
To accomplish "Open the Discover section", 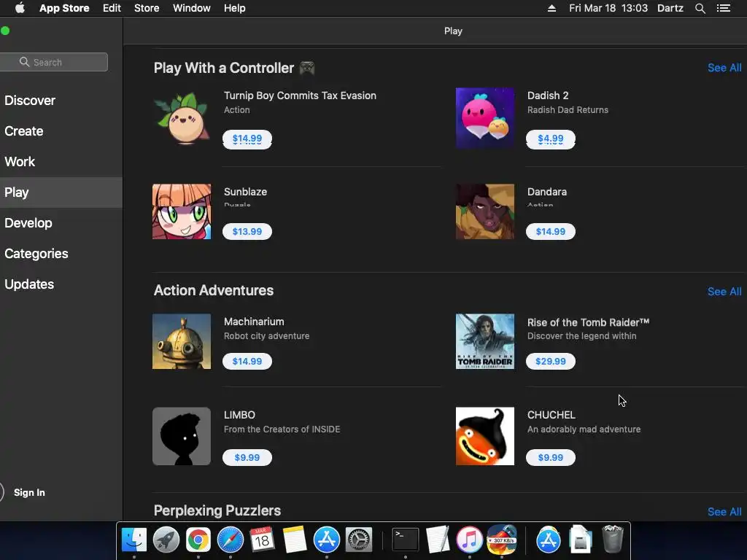I will pyautogui.click(x=30, y=101).
